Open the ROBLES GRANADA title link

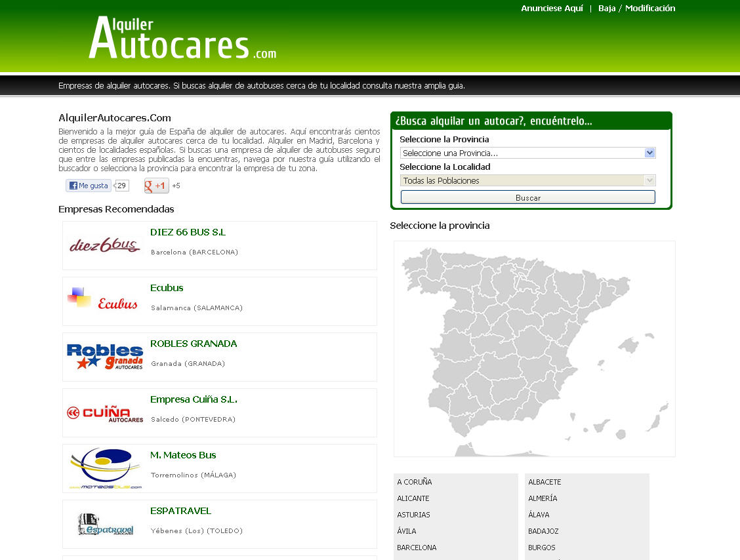[194, 344]
